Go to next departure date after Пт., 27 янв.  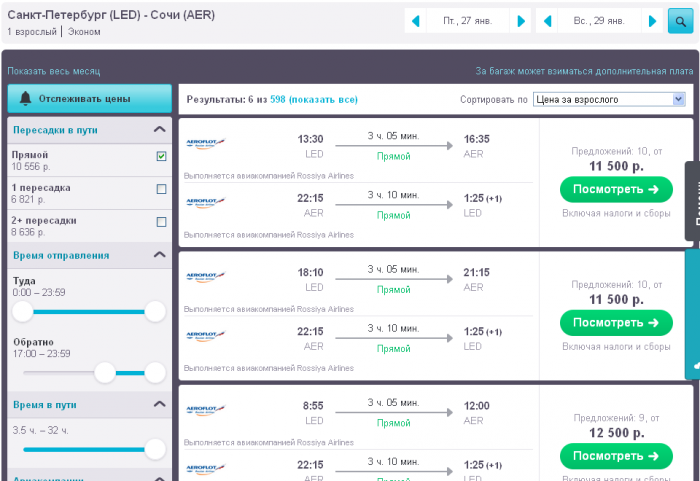521,21
